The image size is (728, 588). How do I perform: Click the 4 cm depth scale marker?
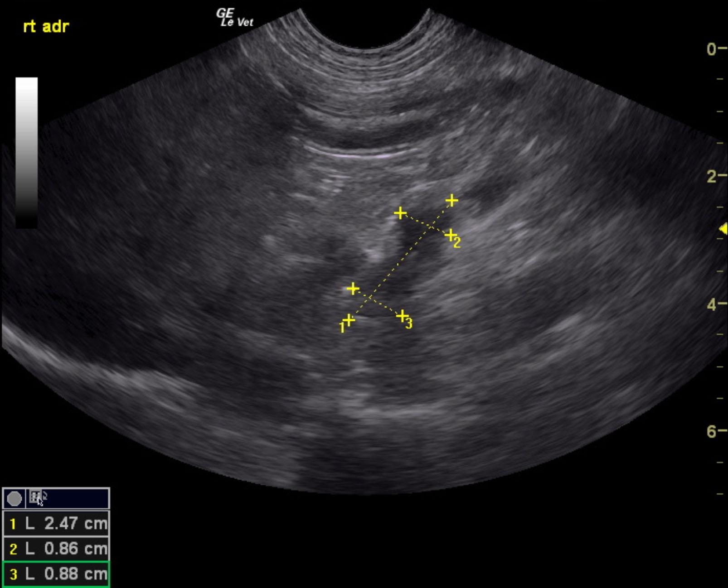pyautogui.click(x=712, y=304)
